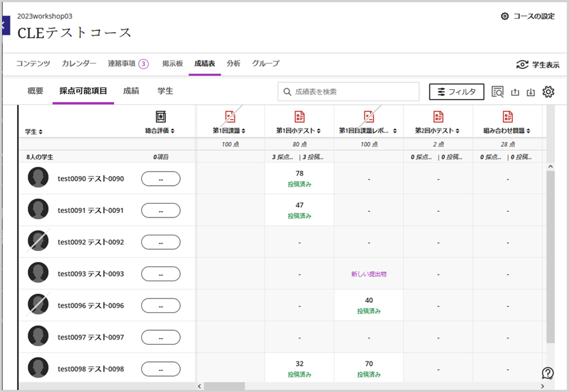Click avatar of test0098
The image size is (569, 392).
[x=38, y=367]
